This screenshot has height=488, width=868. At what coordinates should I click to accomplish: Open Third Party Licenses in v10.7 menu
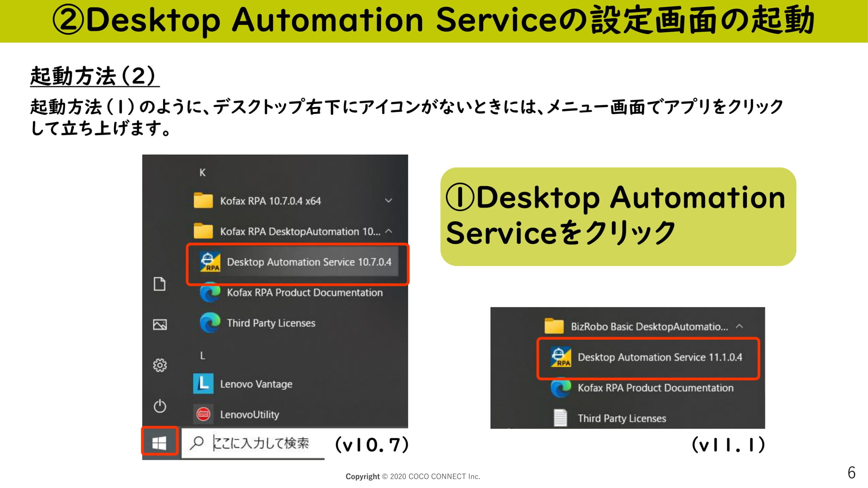coord(271,323)
